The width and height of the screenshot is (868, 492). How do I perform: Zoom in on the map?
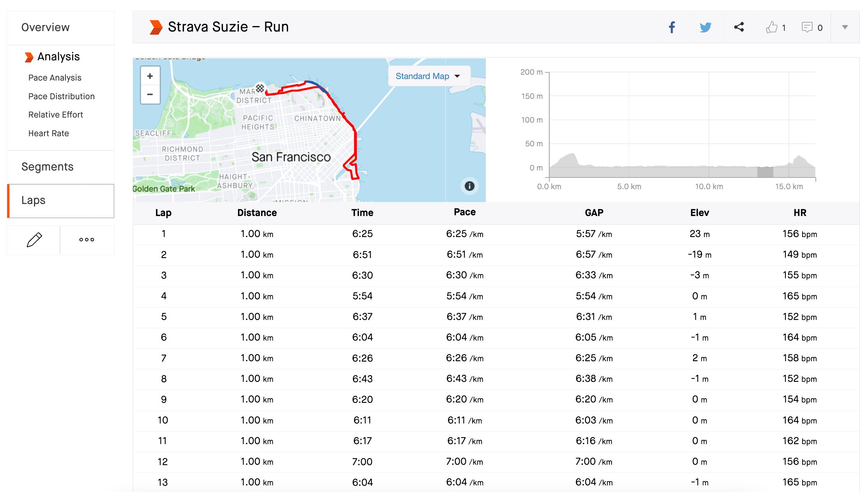150,76
